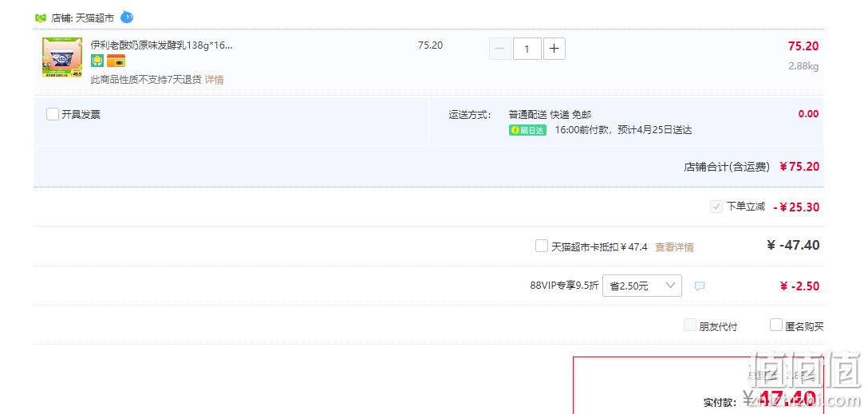Click the 实付款 label
This screenshot has width=868, height=414.
(720, 402)
